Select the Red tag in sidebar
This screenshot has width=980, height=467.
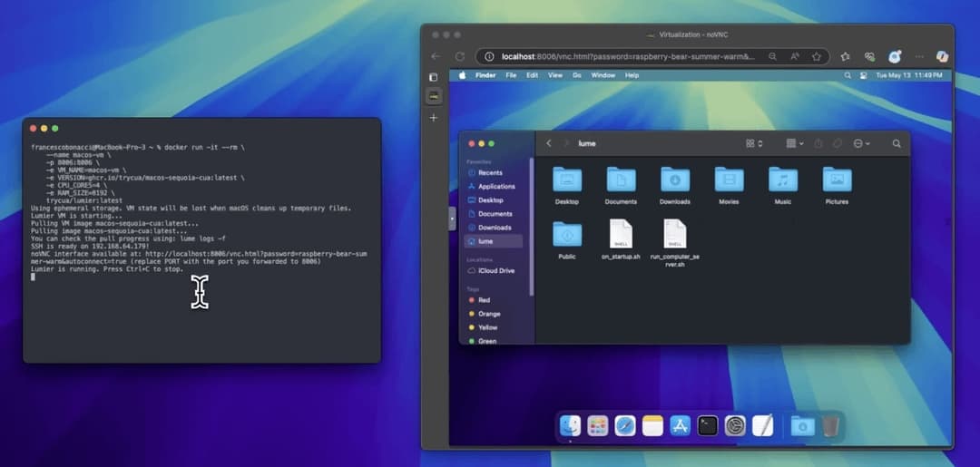[x=484, y=299]
